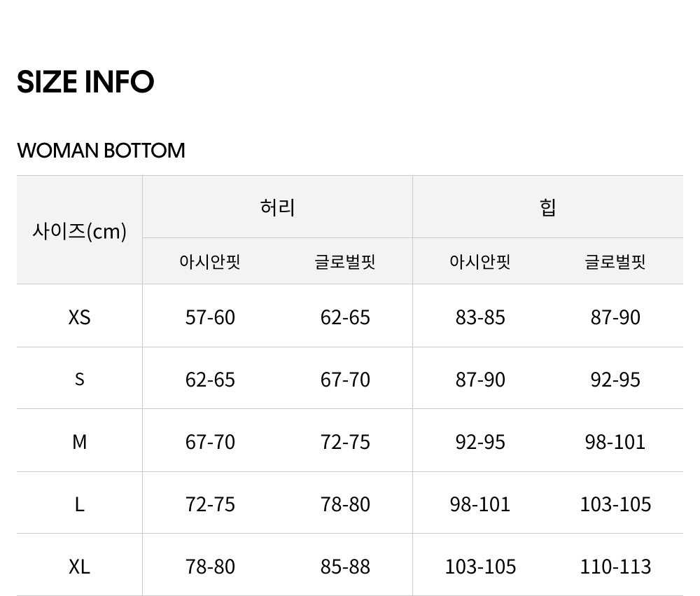
Task: Click the WOMAN BOTTOM table title
Action: (x=101, y=151)
